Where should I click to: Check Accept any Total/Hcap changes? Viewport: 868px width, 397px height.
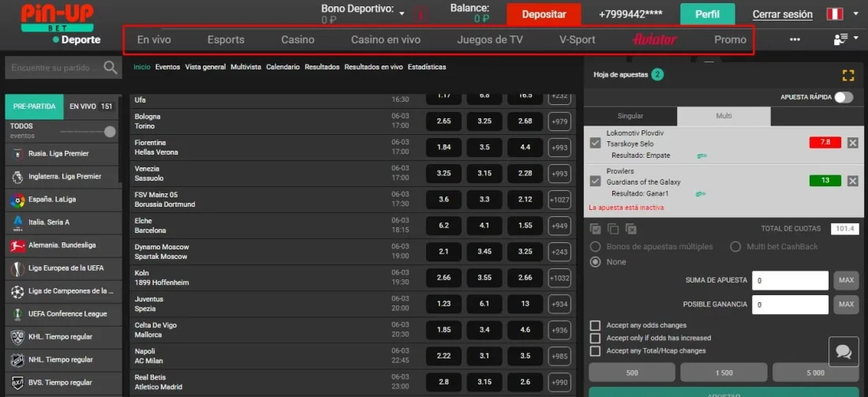pyautogui.click(x=595, y=351)
